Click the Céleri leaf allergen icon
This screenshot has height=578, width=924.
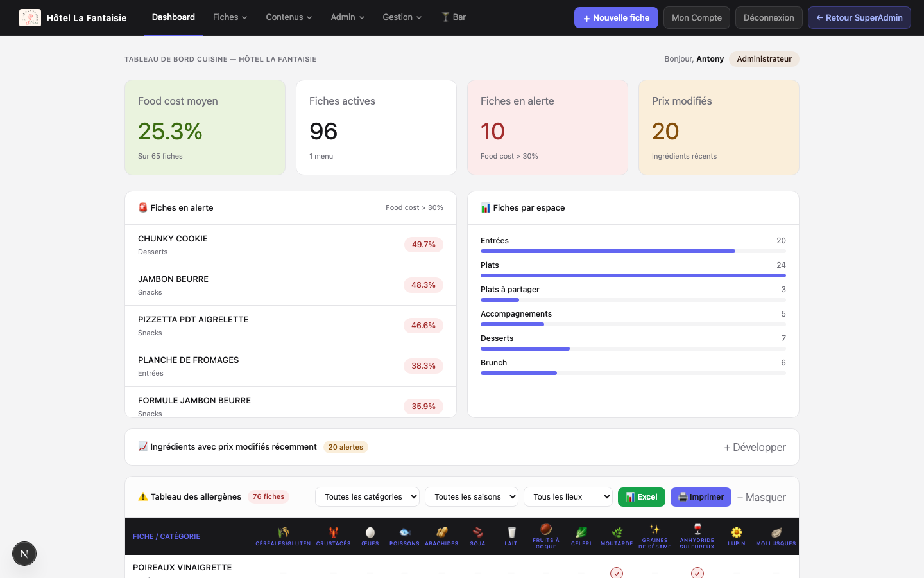581,532
